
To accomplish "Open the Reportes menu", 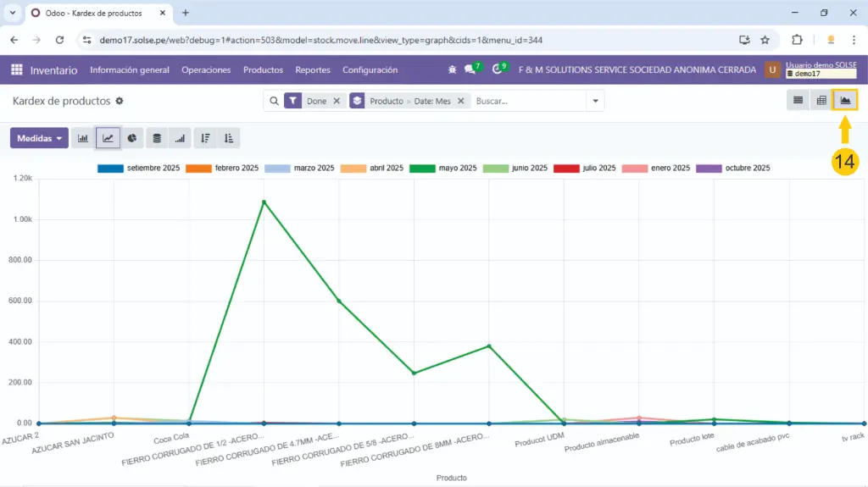I will (313, 70).
